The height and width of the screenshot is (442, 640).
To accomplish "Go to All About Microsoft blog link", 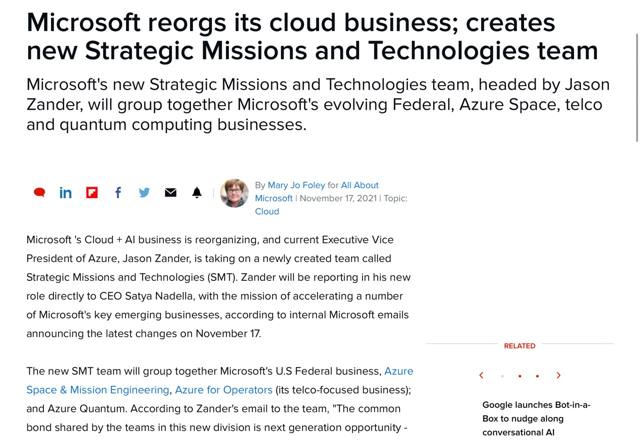I will (360, 185).
